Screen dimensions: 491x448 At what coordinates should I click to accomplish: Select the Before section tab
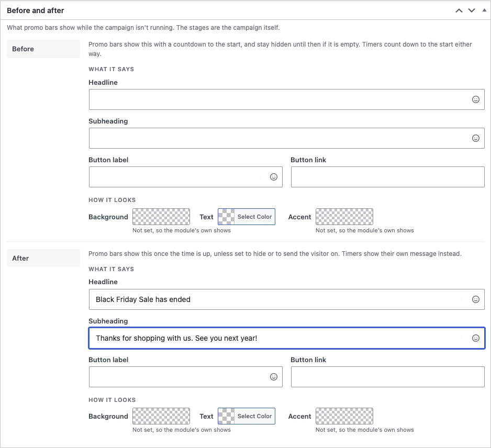[43, 49]
